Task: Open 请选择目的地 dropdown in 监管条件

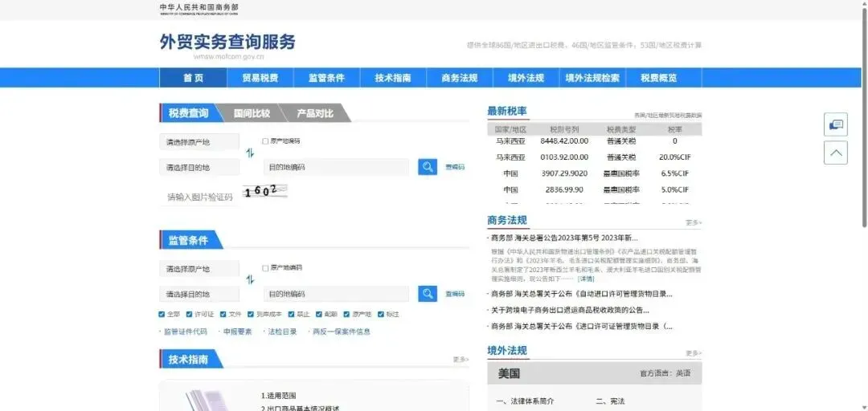Action: point(199,294)
